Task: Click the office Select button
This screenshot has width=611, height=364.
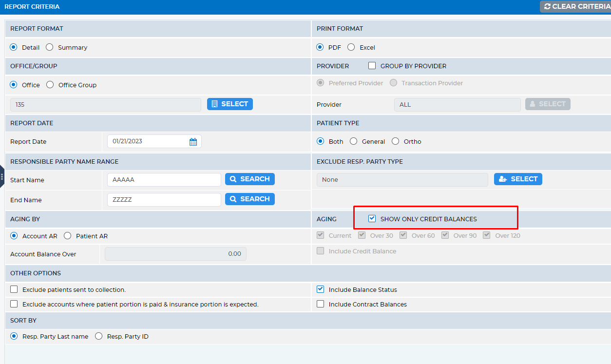Action: coord(229,104)
